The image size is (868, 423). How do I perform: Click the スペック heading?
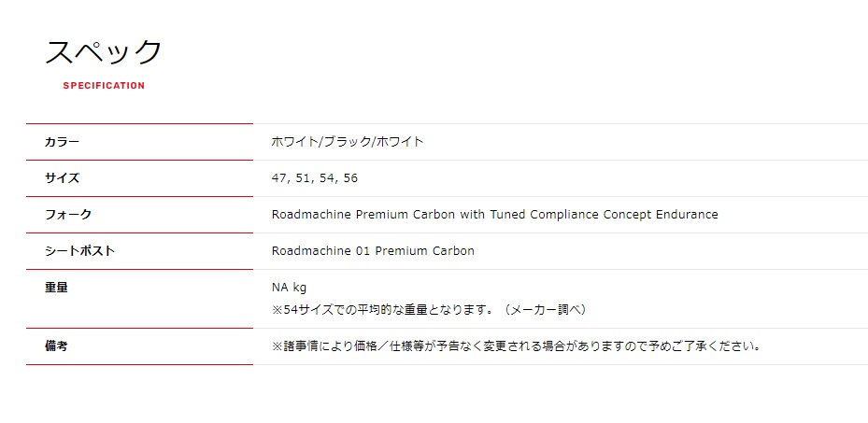(103, 52)
